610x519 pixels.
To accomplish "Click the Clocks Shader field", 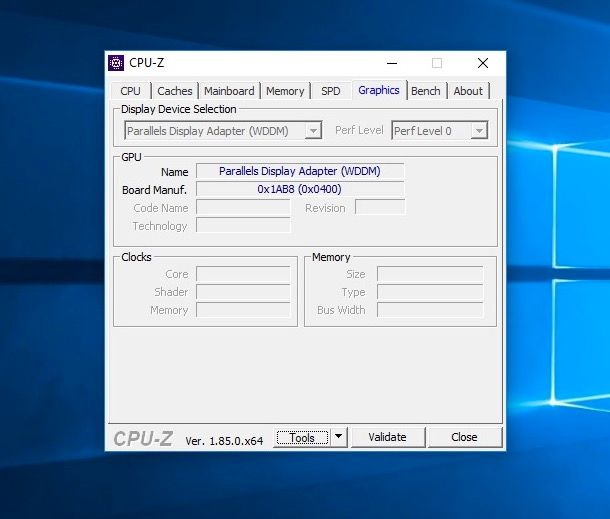I will click(x=243, y=292).
